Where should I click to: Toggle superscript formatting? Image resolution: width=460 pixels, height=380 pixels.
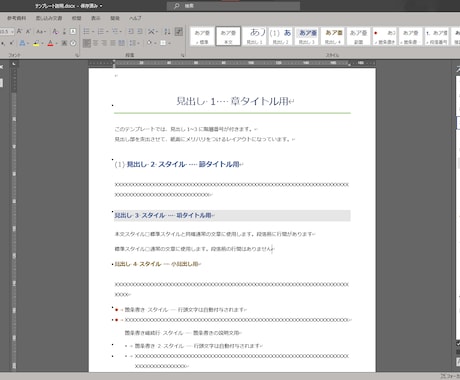(x=12, y=43)
